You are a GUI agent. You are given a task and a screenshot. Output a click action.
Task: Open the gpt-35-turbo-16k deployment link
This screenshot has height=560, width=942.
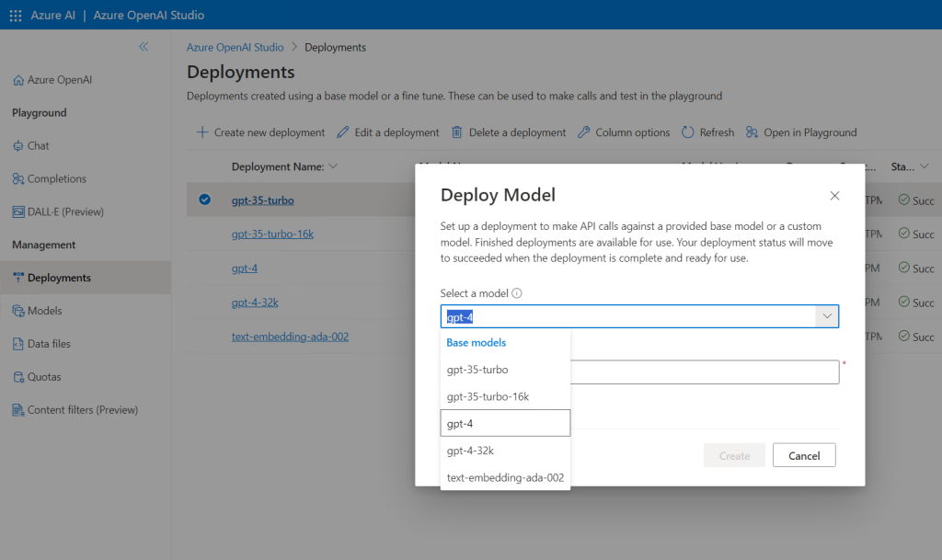pyautogui.click(x=272, y=234)
